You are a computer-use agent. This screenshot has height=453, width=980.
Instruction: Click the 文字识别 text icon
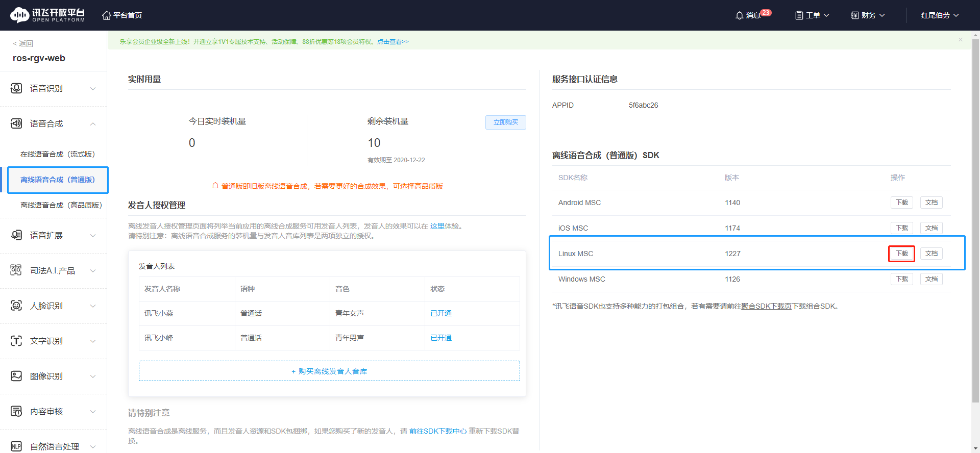(x=16, y=341)
